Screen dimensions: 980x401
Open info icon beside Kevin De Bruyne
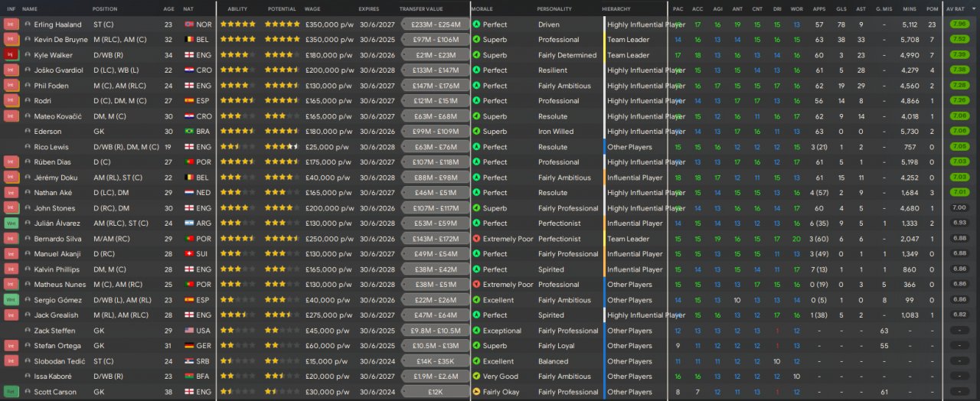tap(28, 40)
